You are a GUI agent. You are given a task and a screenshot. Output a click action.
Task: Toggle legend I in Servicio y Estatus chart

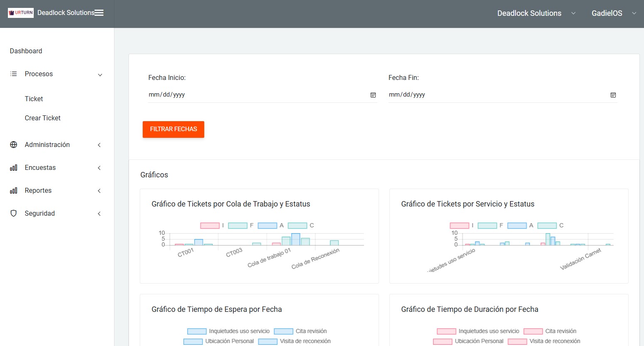point(462,225)
